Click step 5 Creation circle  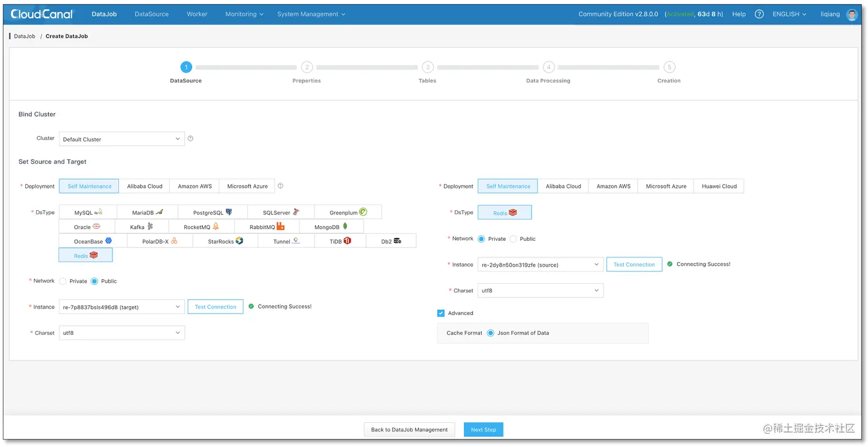669,67
